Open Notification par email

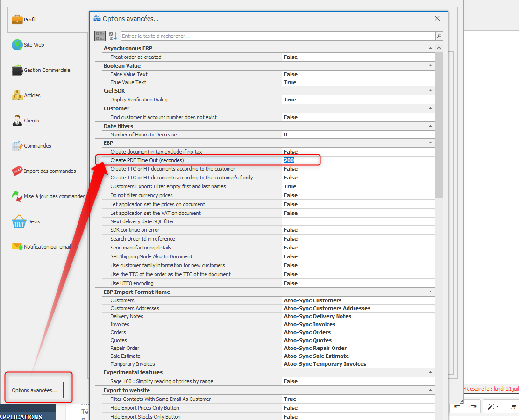42,247
